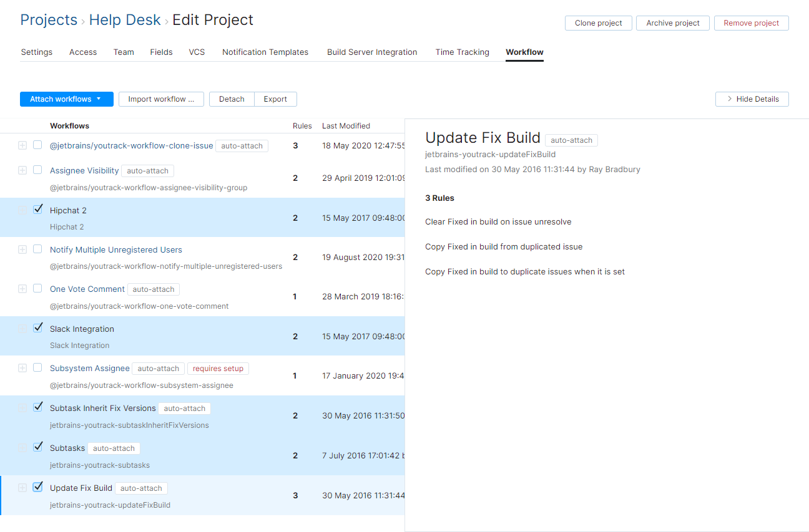809x532 pixels.
Task: Collapse the details panel with Hide Details
Action: 752,99
